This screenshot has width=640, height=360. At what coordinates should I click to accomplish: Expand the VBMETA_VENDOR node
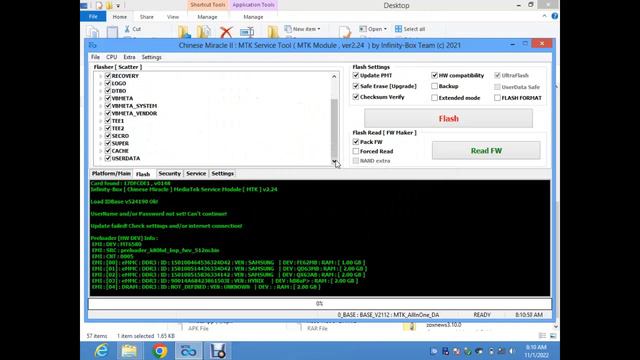[100, 113]
